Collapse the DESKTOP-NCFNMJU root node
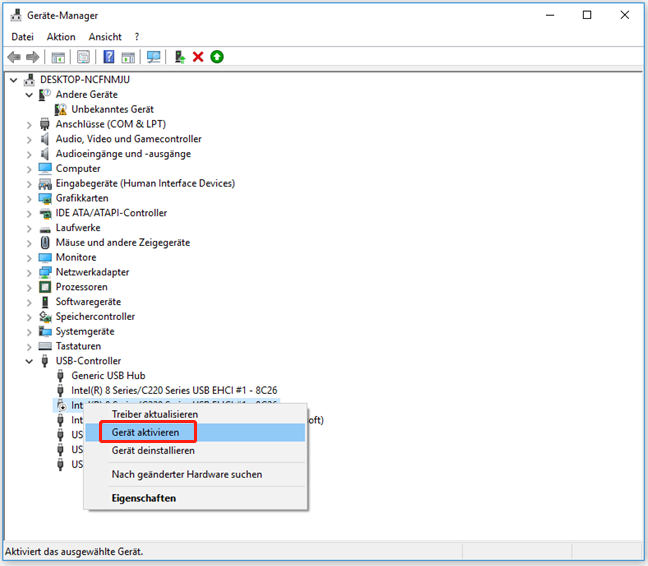This screenshot has width=648, height=566. point(14,80)
